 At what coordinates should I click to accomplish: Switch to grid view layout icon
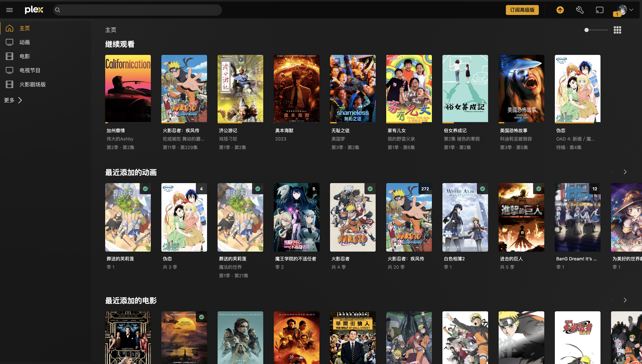(x=617, y=30)
